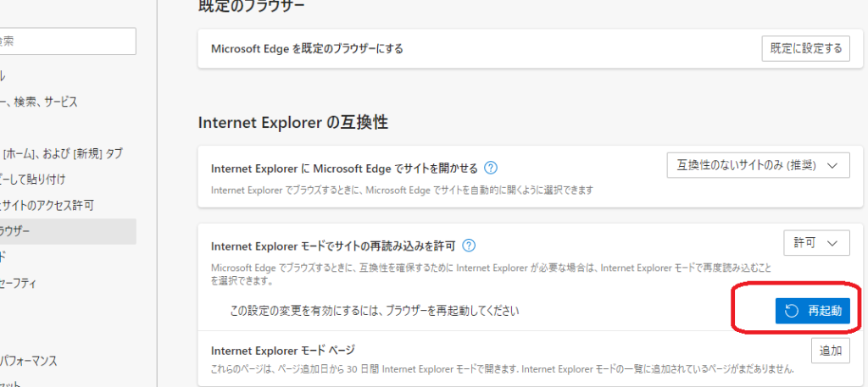Click 追加 button for Internet Explorer モード ページ

(830, 351)
